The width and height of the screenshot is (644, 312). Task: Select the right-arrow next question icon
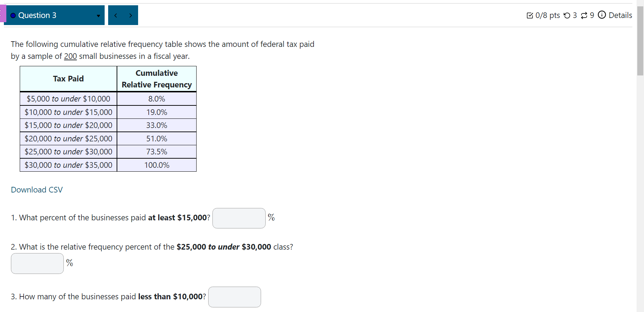click(x=131, y=15)
